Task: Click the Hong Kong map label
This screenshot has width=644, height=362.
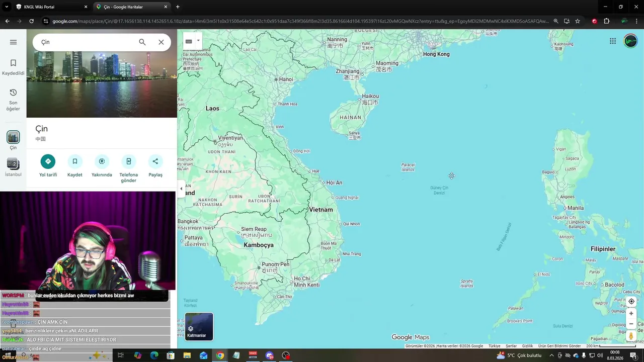Action: pyautogui.click(x=436, y=54)
